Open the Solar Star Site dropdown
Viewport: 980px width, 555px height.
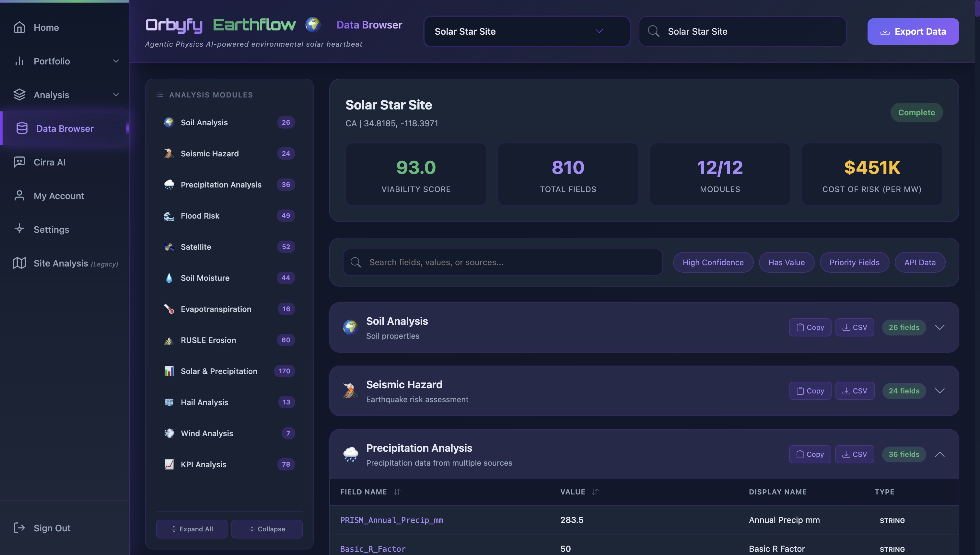527,31
